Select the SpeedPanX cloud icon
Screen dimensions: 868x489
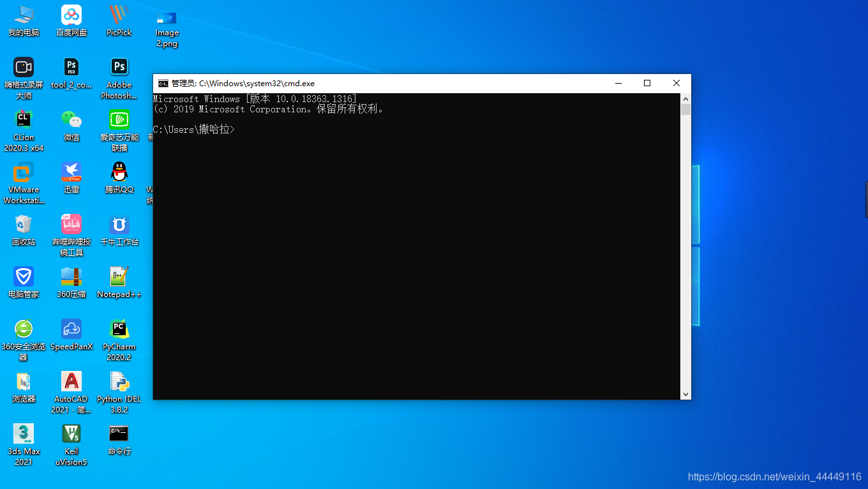click(71, 335)
